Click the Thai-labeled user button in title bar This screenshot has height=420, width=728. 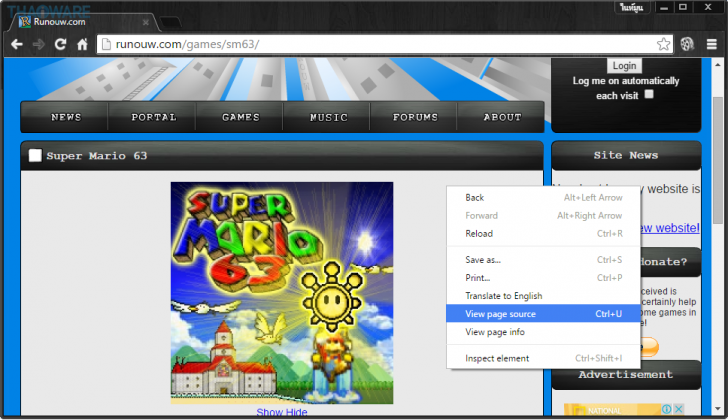(x=632, y=8)
